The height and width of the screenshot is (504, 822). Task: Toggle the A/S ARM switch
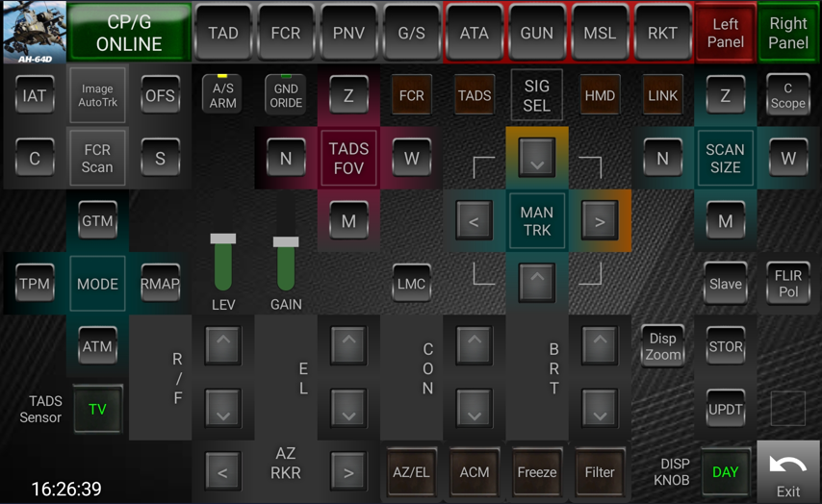tap(222, 95)
